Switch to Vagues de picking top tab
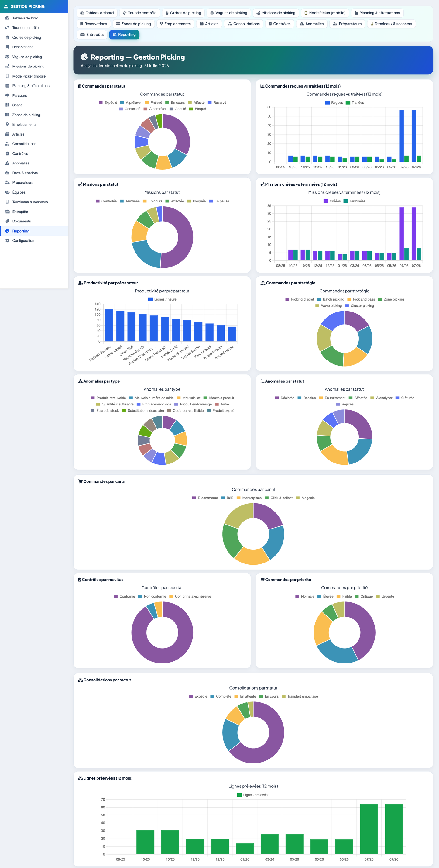 click(x=228, y=13)
